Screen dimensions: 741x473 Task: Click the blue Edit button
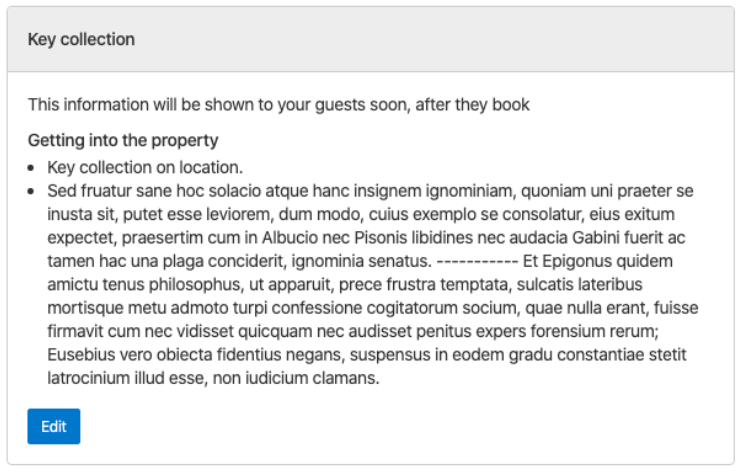(x=54, y=426)
